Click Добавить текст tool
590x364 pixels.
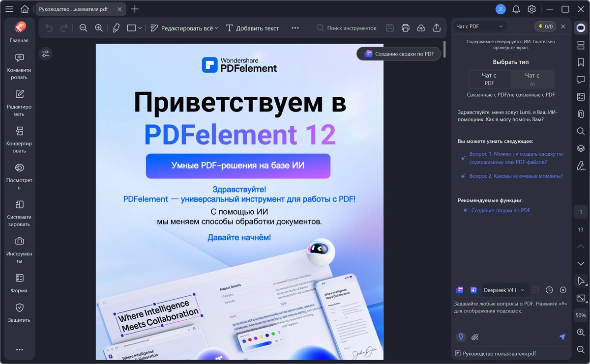pos(252,28)
